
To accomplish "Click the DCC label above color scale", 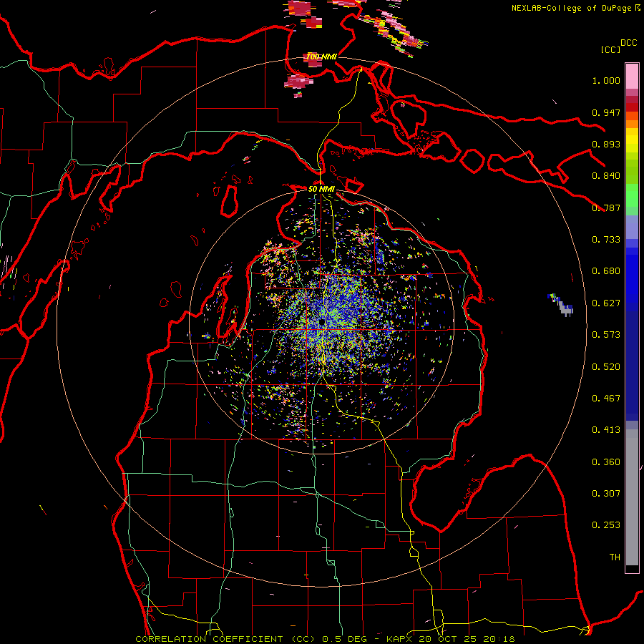I will pyautogui.click(x=629, y=42).
